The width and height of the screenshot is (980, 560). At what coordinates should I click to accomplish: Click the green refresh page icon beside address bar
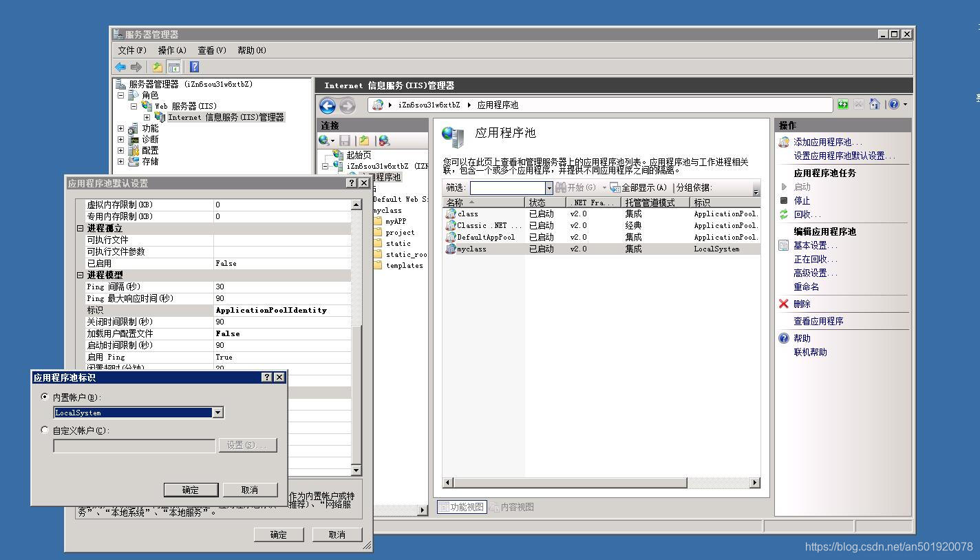pyautogui.click(x=843, y=105)
